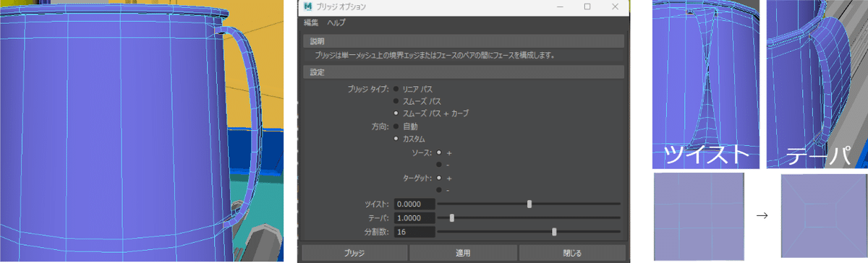Select スムーズ パス bridge type
Viewport: 868px width, 263px height.
tap(396, 101)
